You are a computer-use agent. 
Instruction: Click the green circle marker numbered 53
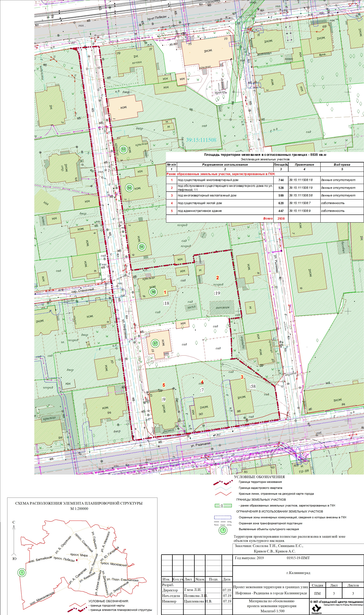[x=123, y=149]
